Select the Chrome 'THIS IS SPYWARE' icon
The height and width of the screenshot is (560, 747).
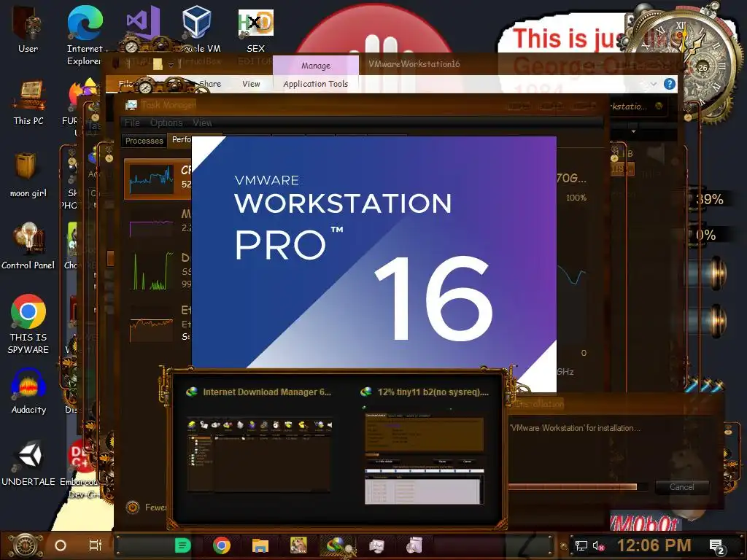pos(28,324)
